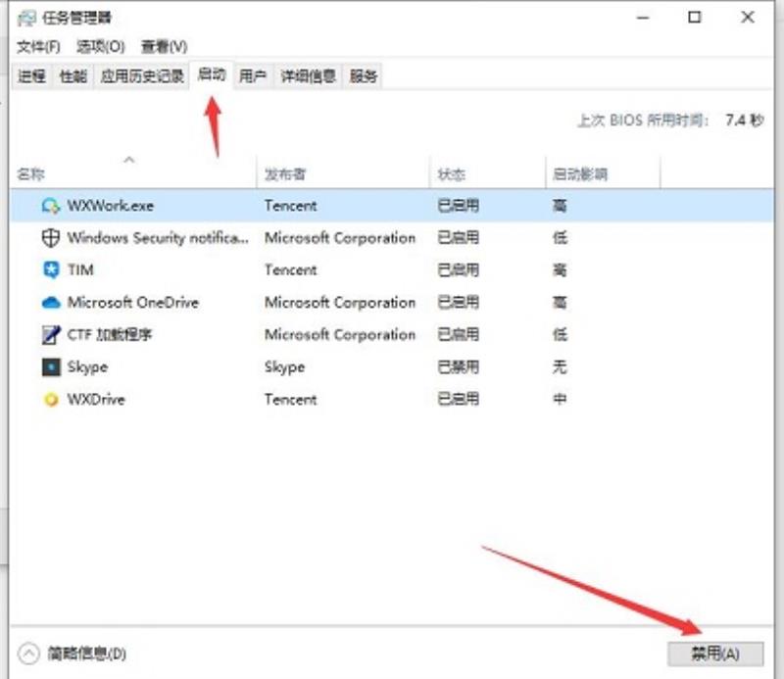Switch to the 服务 tab
Screen dimensions: 784x679
click(x=363, y=76)
